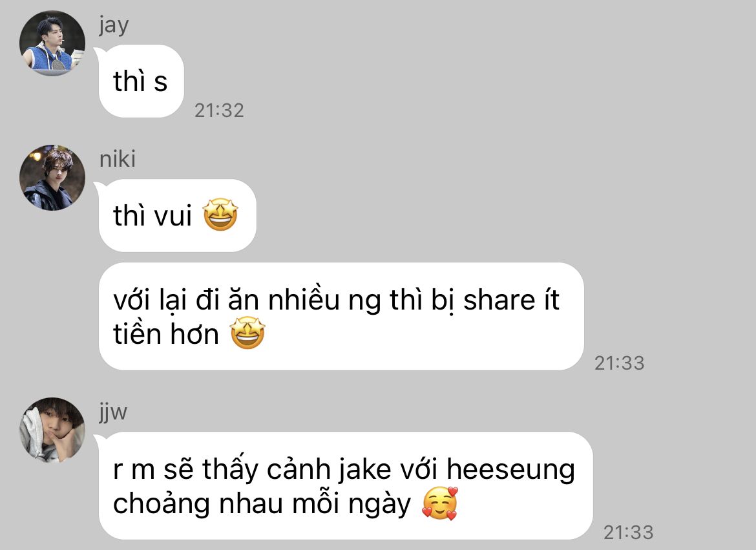Image resolution: width=756 pixels, height=550 pixels.
Task: Click the word "heeseung" in jjw's message
Action: point(511,469)
